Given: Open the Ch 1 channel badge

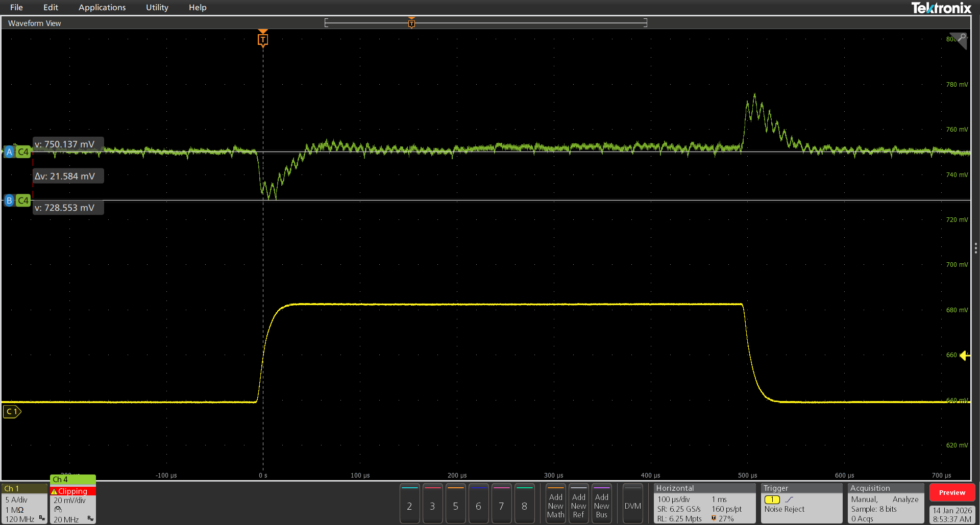Looking at the screenshot, I should click(24, 504).
